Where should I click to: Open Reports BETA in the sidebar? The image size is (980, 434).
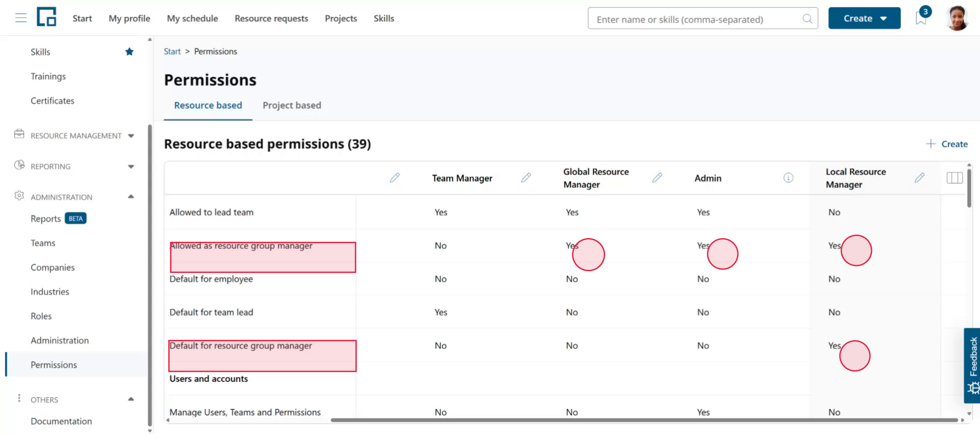59,218
